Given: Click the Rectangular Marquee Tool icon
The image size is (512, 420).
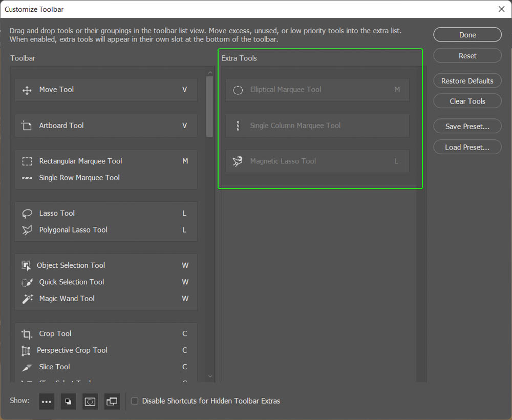Looking at the screenshot, I should pos(27,161).
